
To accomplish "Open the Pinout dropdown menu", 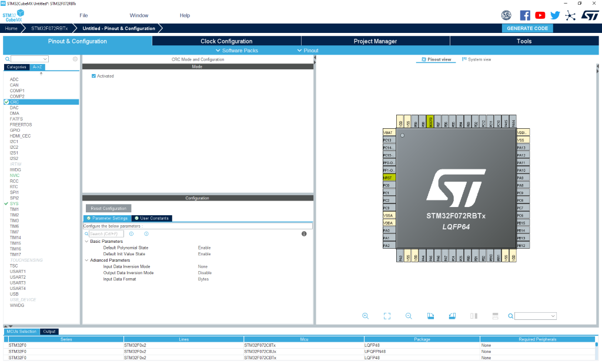I will pos(308,51).
